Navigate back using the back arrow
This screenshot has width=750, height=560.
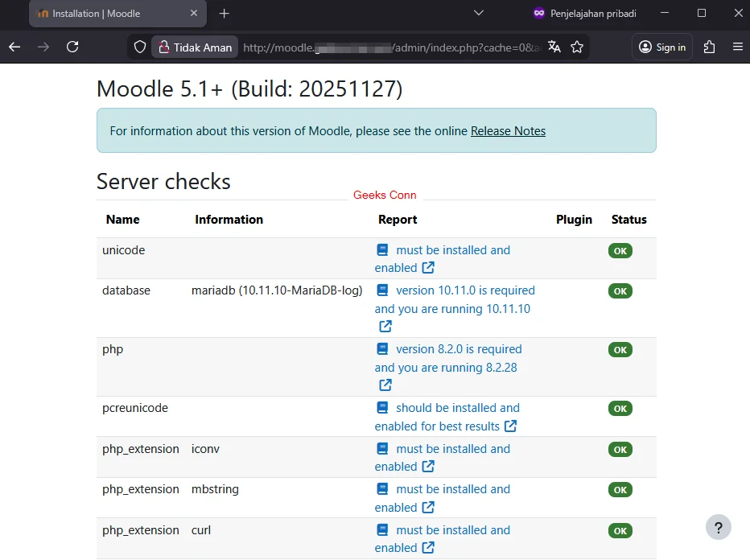pyautogui.click(x=14, y=47)
